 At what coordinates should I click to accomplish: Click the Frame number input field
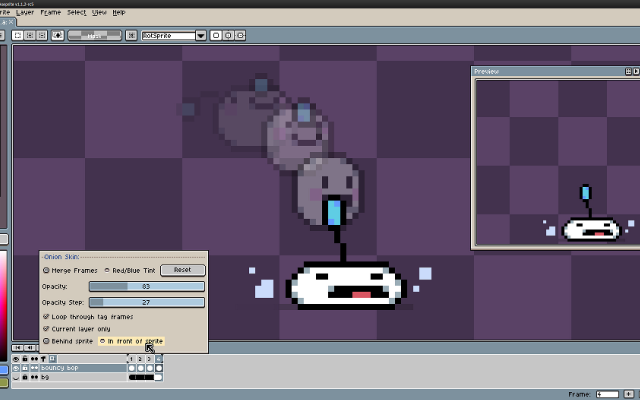[607, 394]
